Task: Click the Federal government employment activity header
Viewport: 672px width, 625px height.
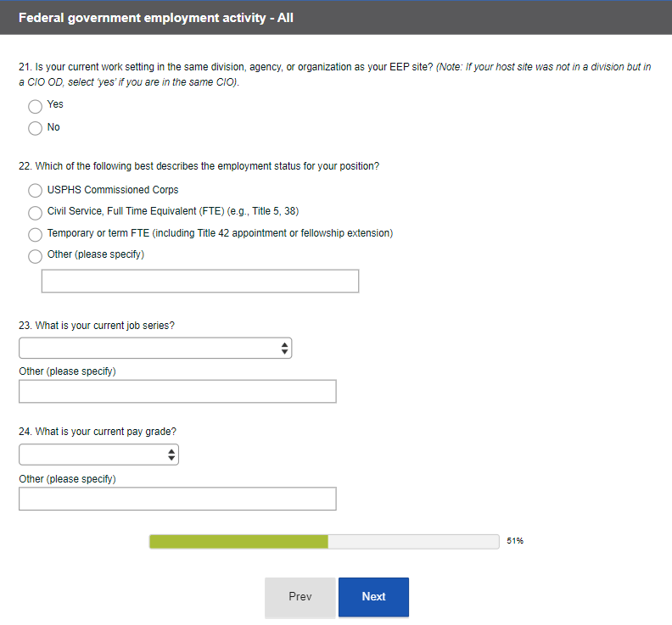Action: coord(155,17)
